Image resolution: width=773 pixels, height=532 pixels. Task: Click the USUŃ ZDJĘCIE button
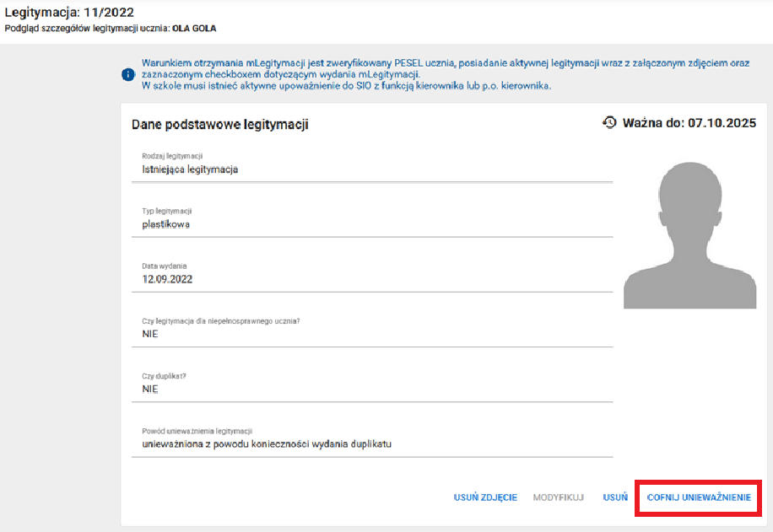[x=485, y=497]
